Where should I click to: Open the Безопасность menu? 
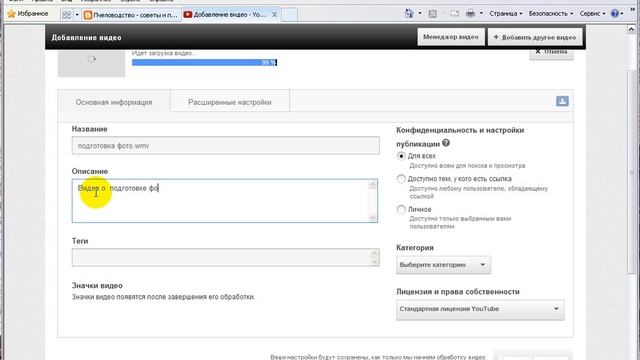click(x=551, y=13)
